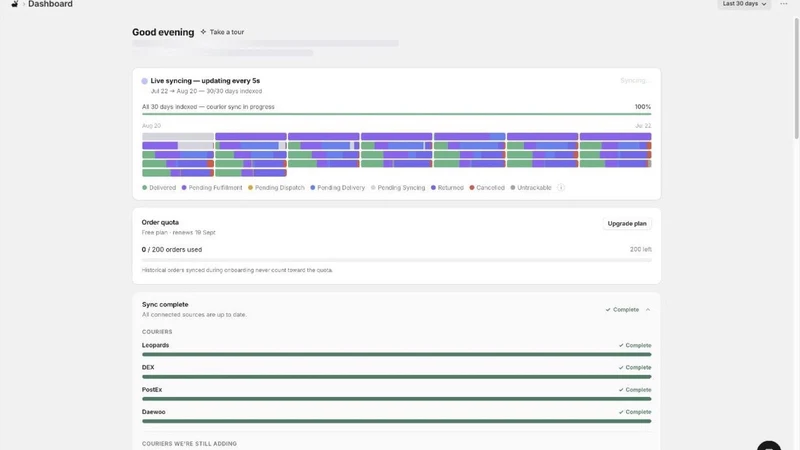The width and height of the screenshot is (800, 450).
Task: Toggle the Pending Fulfilment legend item
Action: [x=212, y=188]
